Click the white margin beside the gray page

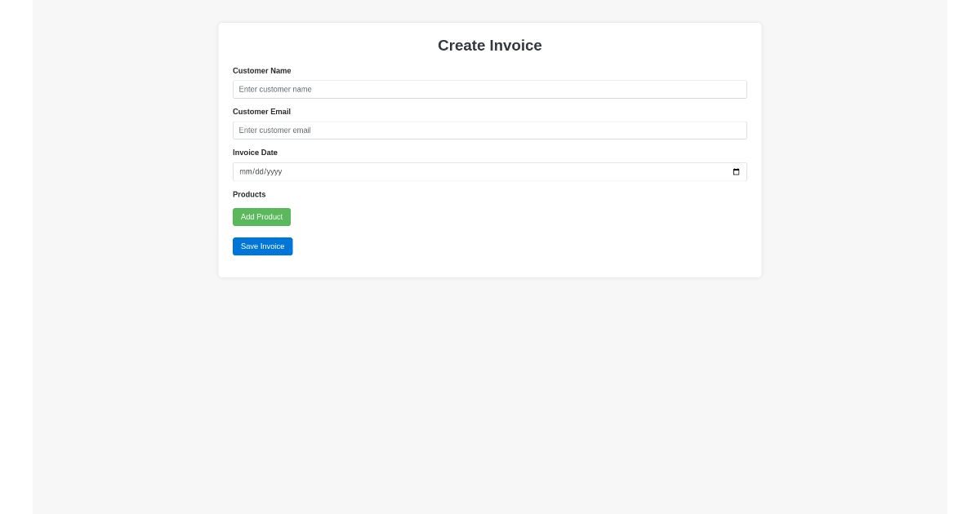(x=16, y=257)
